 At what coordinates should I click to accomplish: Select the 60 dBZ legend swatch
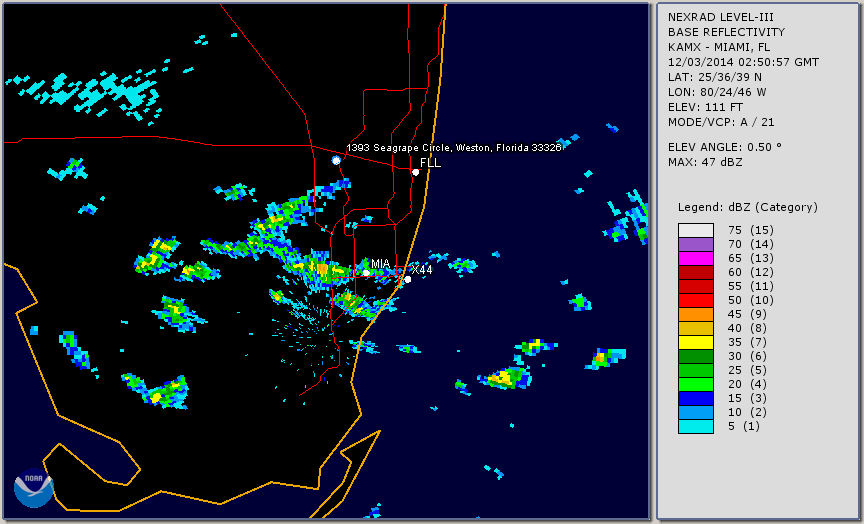696,272
